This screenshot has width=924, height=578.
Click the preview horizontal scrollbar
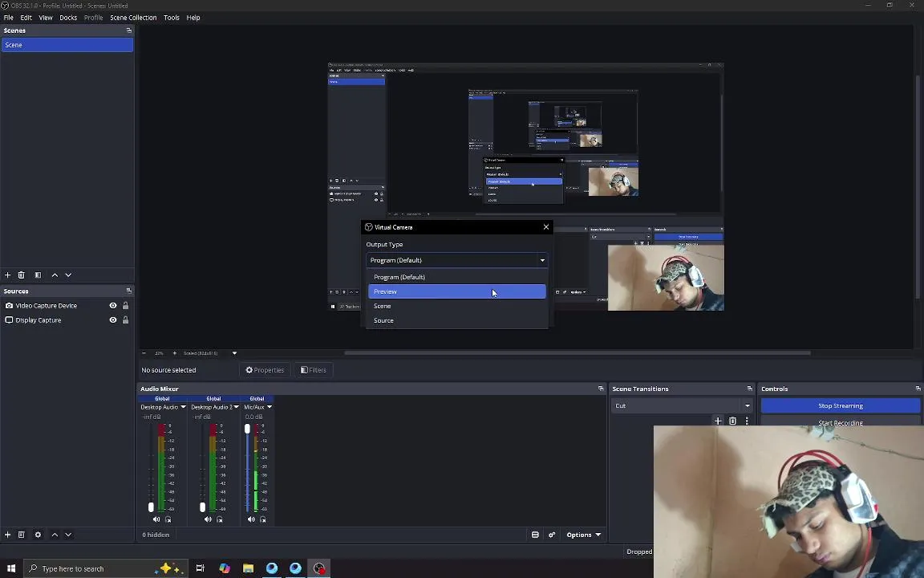click(577, 353)
